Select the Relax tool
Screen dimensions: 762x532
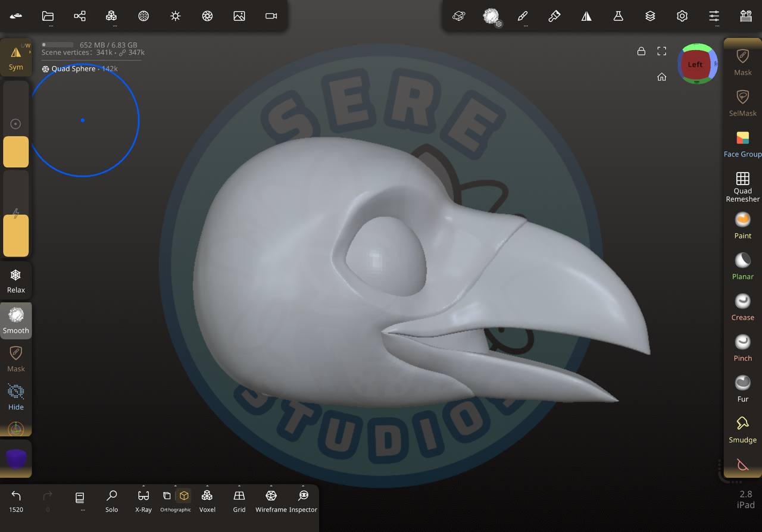pyautogui.click(x=16, y=280)
